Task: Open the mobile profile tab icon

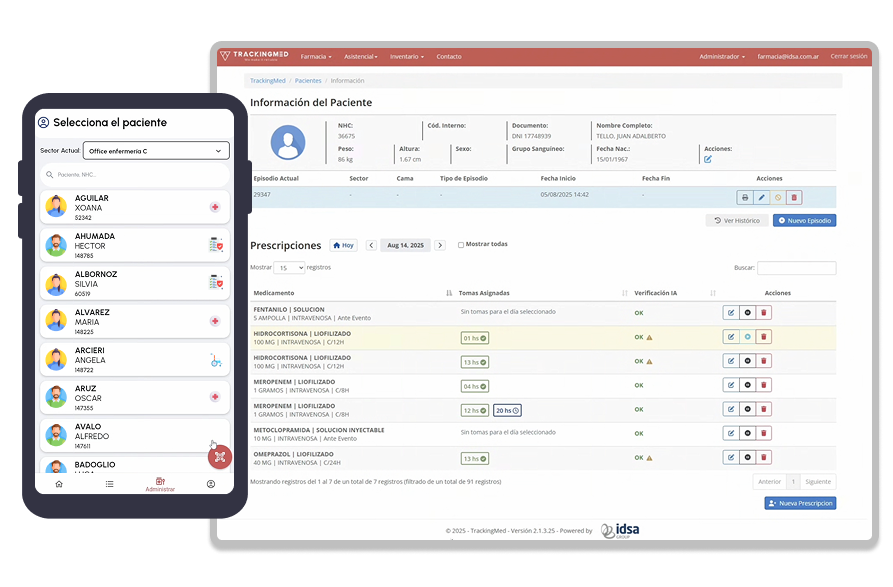Action: pos(211,484)
